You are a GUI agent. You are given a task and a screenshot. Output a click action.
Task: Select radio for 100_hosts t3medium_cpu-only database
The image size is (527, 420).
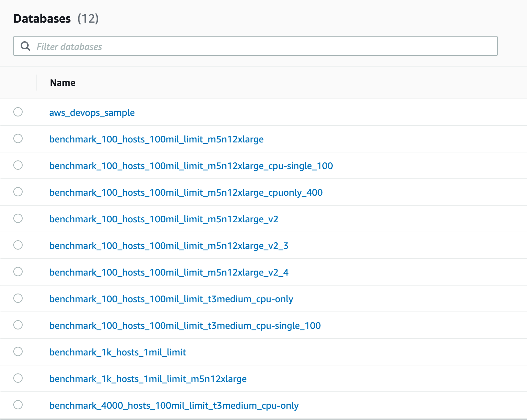coord(18,298)
